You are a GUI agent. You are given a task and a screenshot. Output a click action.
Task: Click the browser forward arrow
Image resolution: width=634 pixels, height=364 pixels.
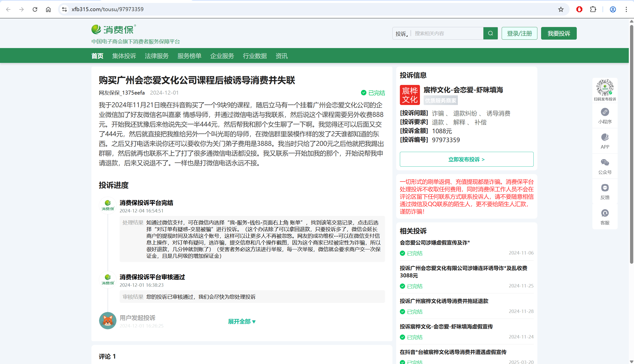[22, 9]
